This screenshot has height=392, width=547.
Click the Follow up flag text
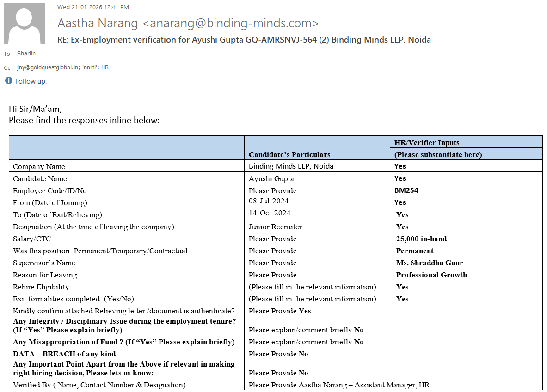pos(31,81)
